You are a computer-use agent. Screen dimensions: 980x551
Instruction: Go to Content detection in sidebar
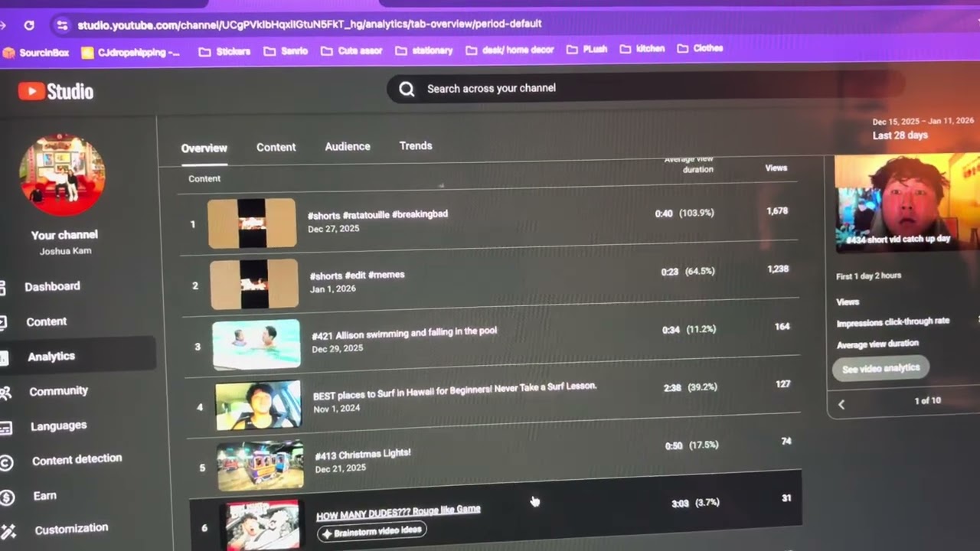[x=77, y=459]
